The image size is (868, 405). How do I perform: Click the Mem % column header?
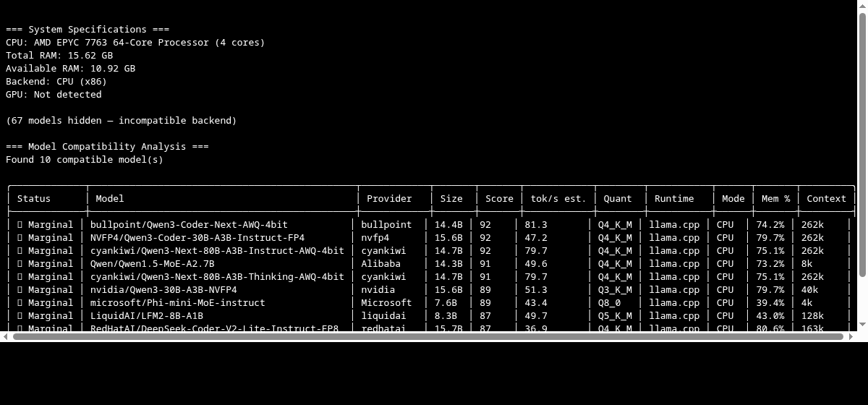(x=775, y=199)
